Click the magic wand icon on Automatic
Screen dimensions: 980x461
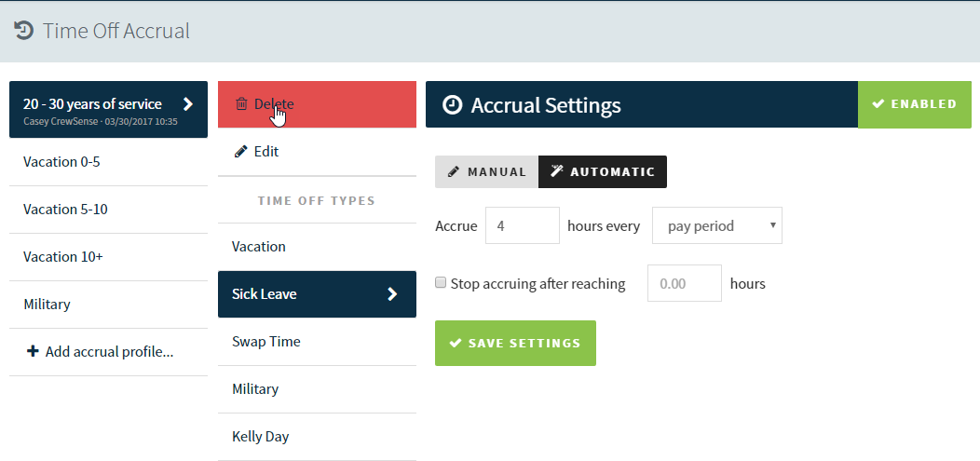click(x=557, y=171)
